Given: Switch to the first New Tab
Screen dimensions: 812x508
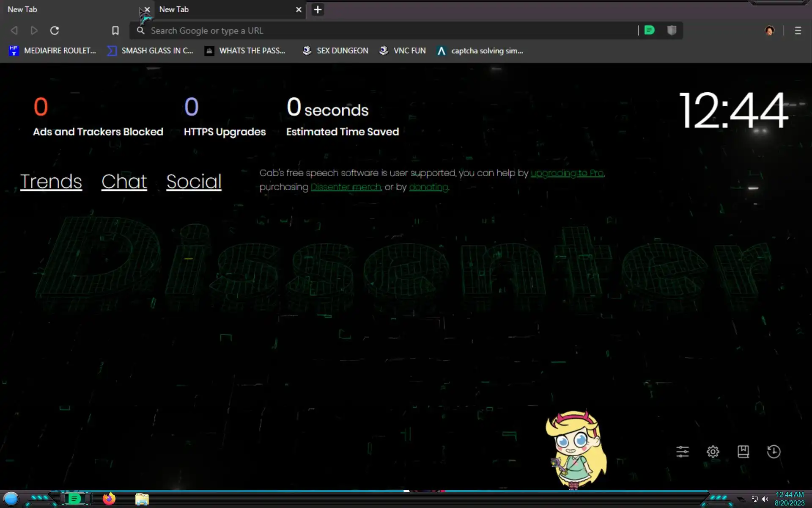Looking at the screenshot, I should click(63, 9).
